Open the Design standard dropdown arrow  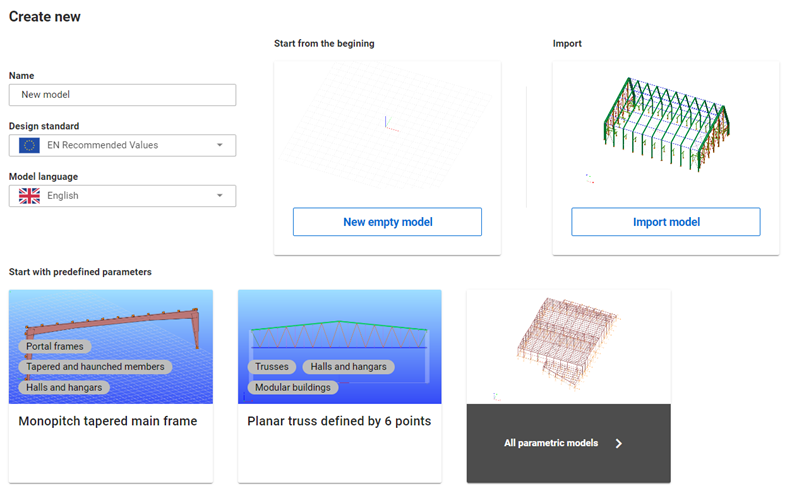(220, 145)
